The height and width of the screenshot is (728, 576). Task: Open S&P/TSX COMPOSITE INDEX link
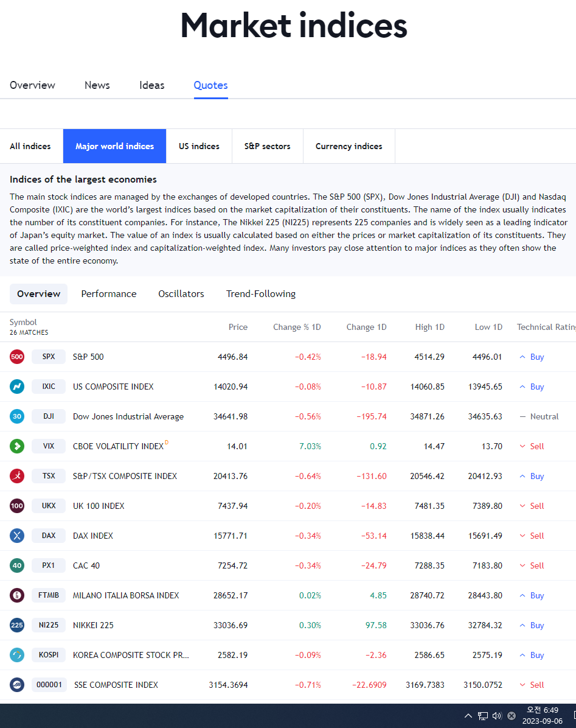[125, 477]
